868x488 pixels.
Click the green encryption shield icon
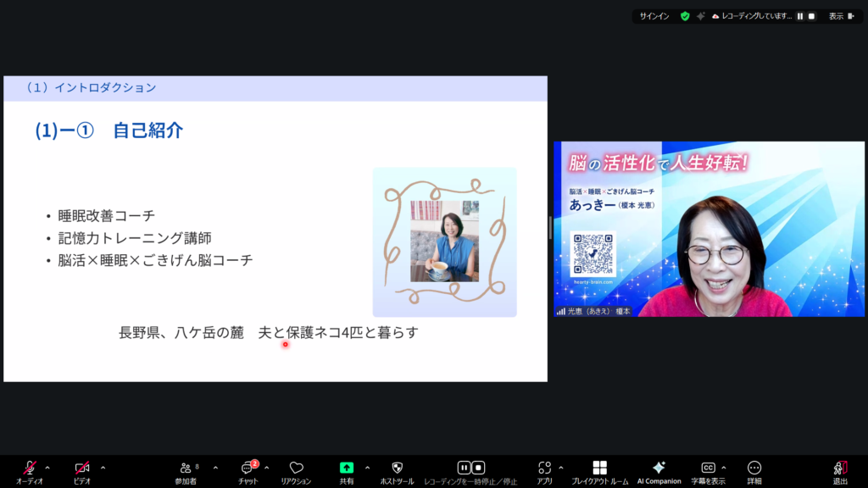click(685, 16)
